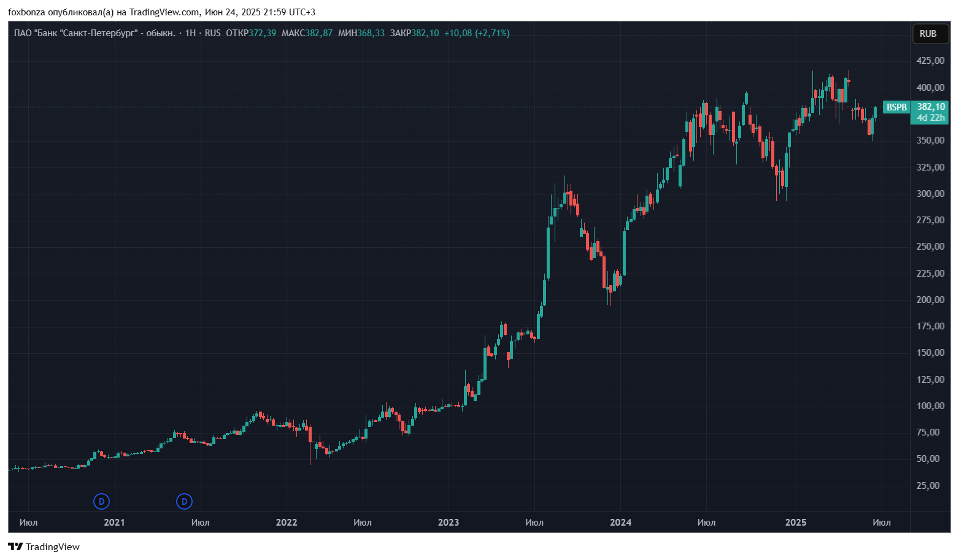Click the 1Н timeframe label in header
Viewport: 959px width, 560px height.
pyautogui.click(x=190, y=33)
